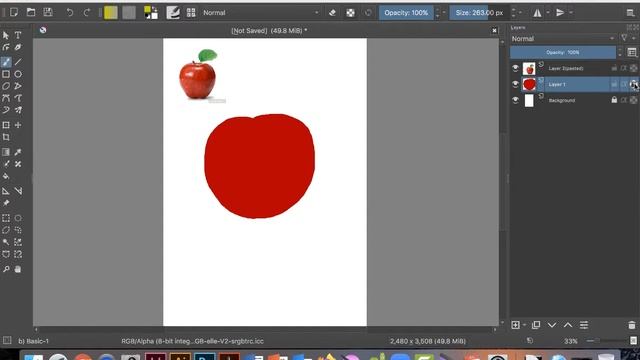Viewport: 640px width, 360px height.
Task: Toggle eraser mode
Action: (332, 13)
